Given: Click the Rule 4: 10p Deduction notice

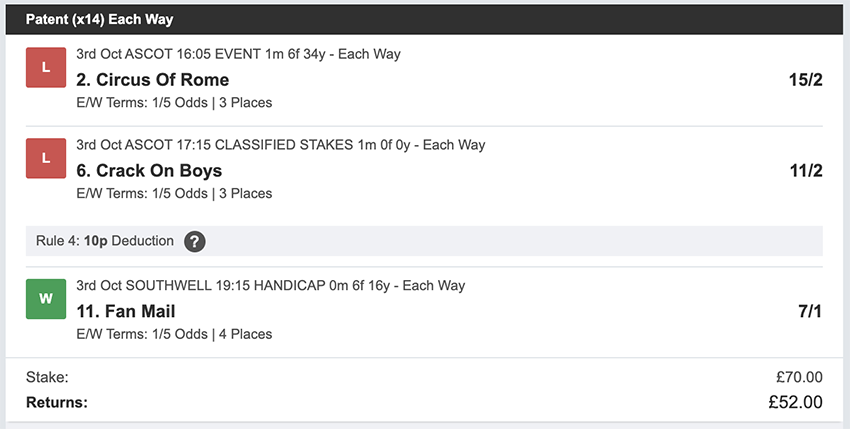Looking at the screenshot, I should point(104,241).
